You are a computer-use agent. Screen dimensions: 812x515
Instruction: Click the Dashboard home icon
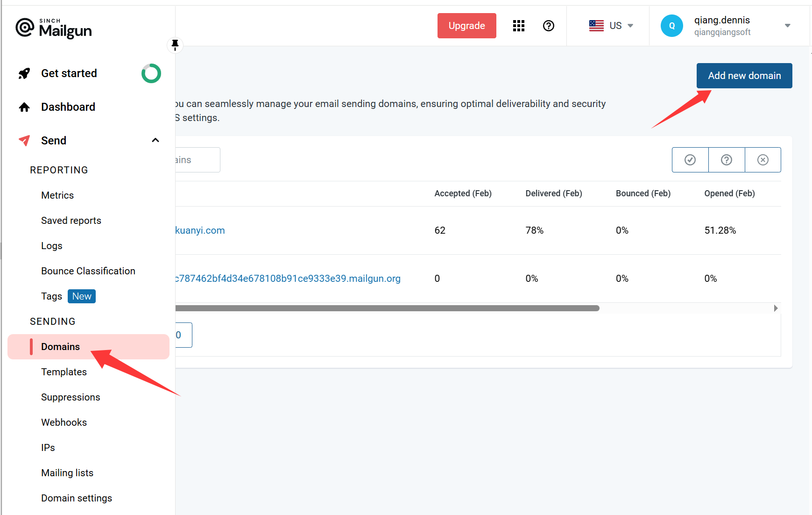pyautogui.click(x=24, y=107)
